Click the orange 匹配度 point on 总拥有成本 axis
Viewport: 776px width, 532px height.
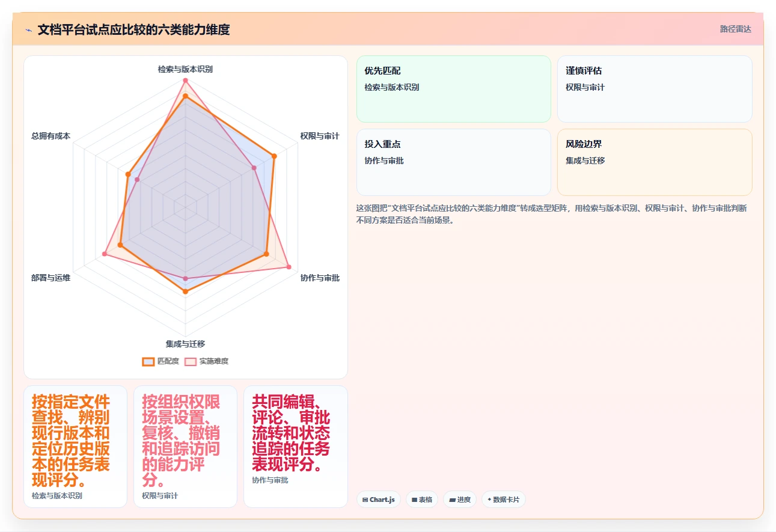pyautogui.click(x=127, y=174)
